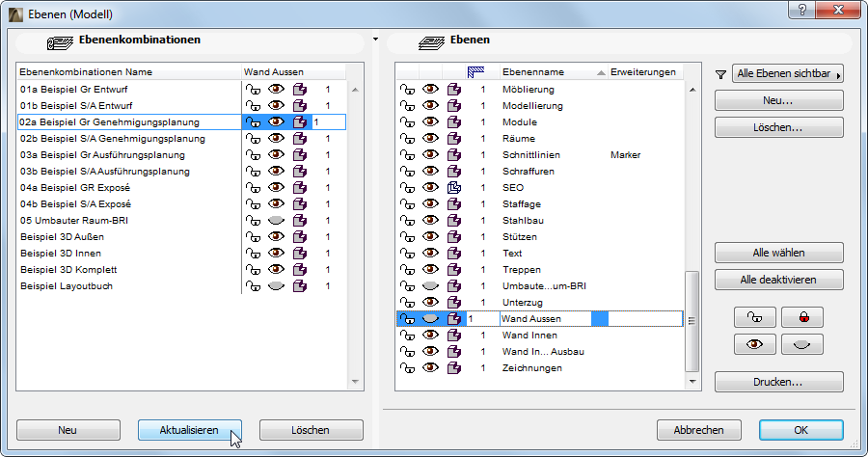
Task: Confirm dialog with OK button
Action: point(801,430)
